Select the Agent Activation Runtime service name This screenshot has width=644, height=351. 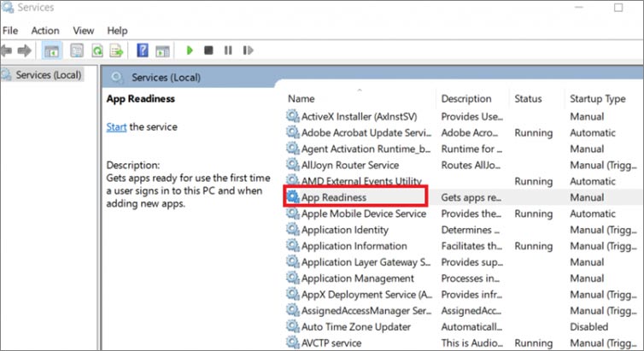click(366, 149)
